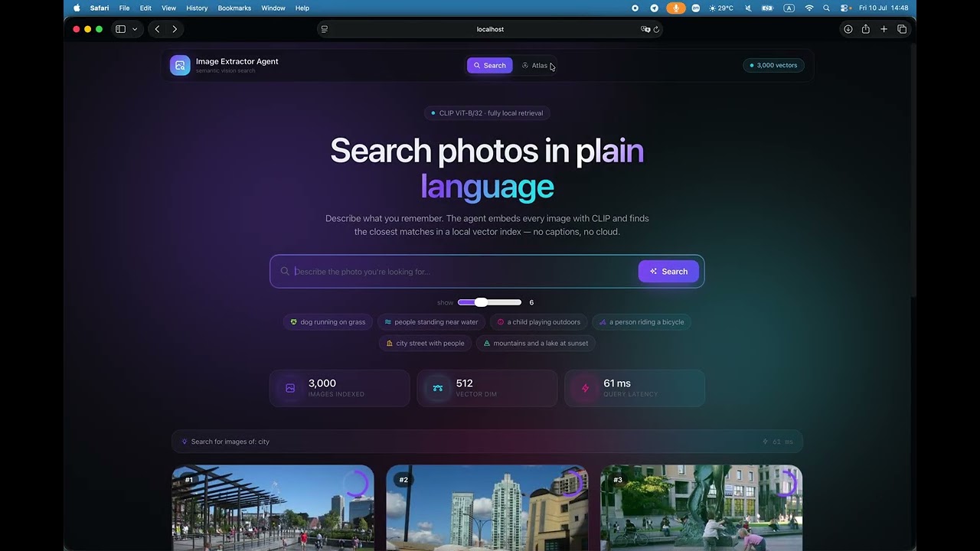This screenshot has width=980, height=551.
Task: Click the orange microphone indicator in the menu bar
Action: tap(675, 8)
